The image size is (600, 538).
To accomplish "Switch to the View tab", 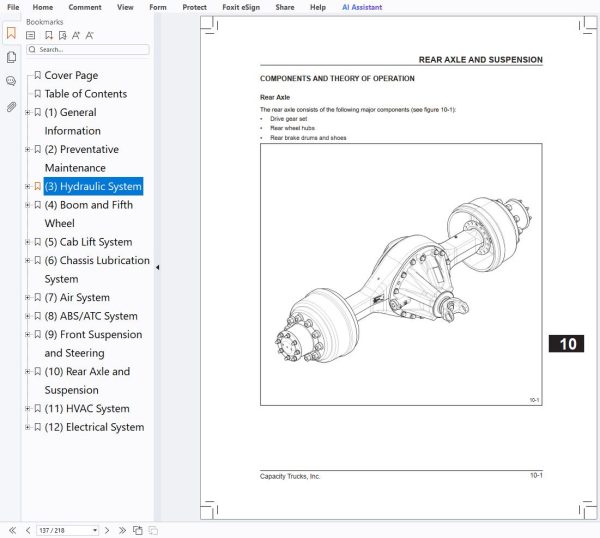I will pyautogui.click(x=125, y=7).
